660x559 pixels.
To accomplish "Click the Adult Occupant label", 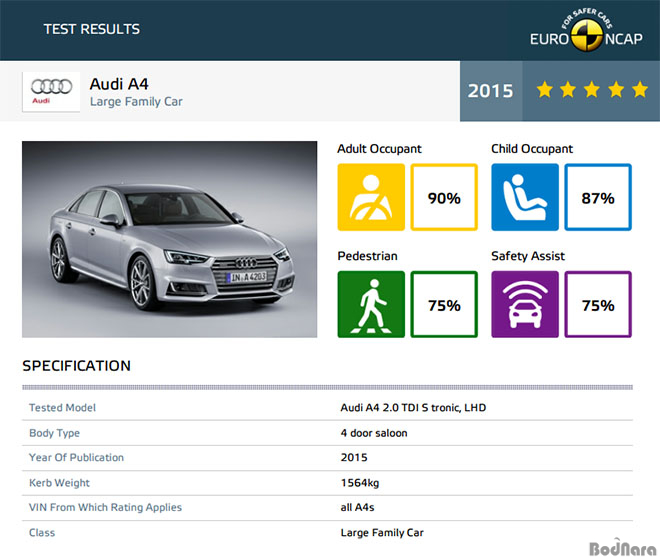I will coord(379,149).
